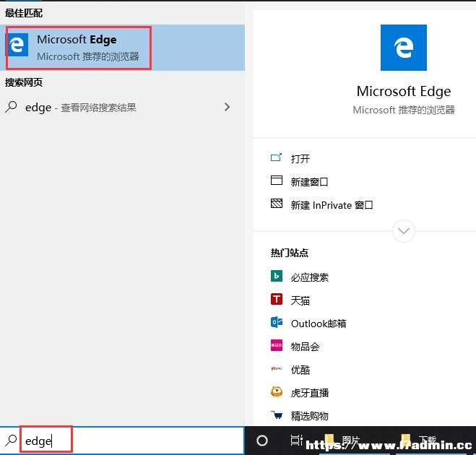Click the InPrivate window icon
The height and width of the screenshot is (455, 476).
276,204
